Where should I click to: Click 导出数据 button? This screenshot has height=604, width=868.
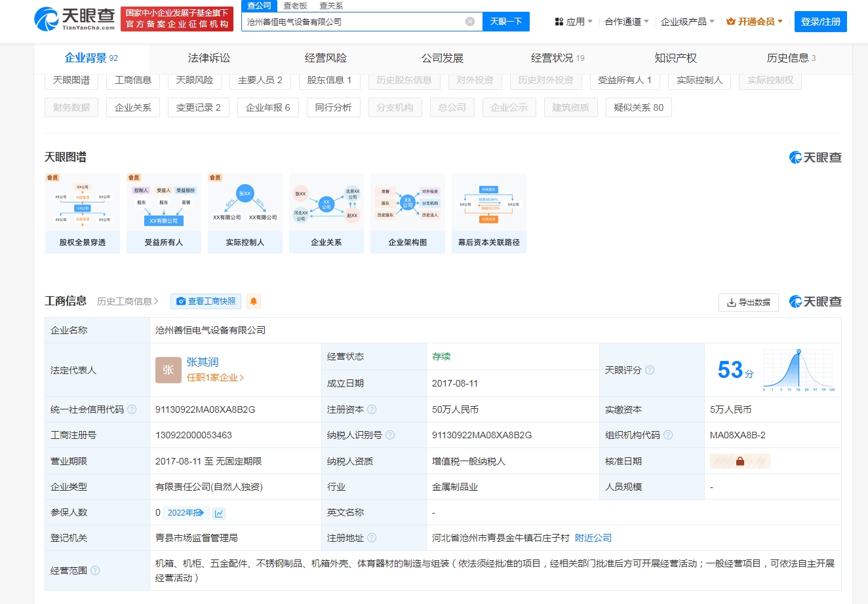749,302
